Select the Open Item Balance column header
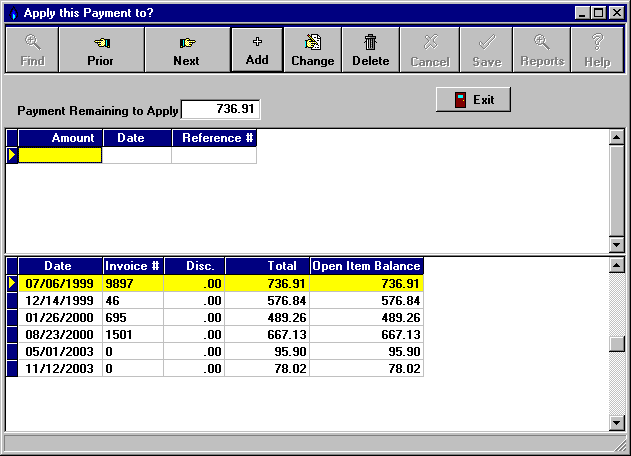This screenshot has width=631, height=456. click(366, 266)
